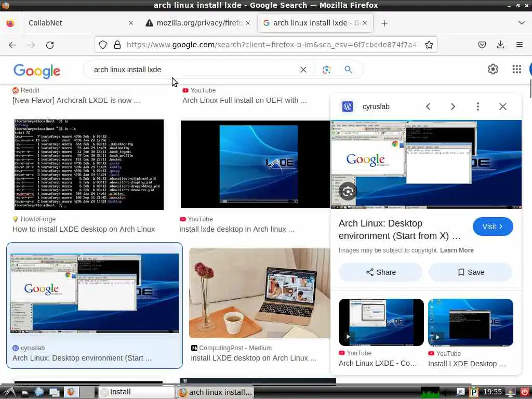The height and width of the screenshot is (399, 532).
Task: Clear the search query text
Action: pos(303,70)
